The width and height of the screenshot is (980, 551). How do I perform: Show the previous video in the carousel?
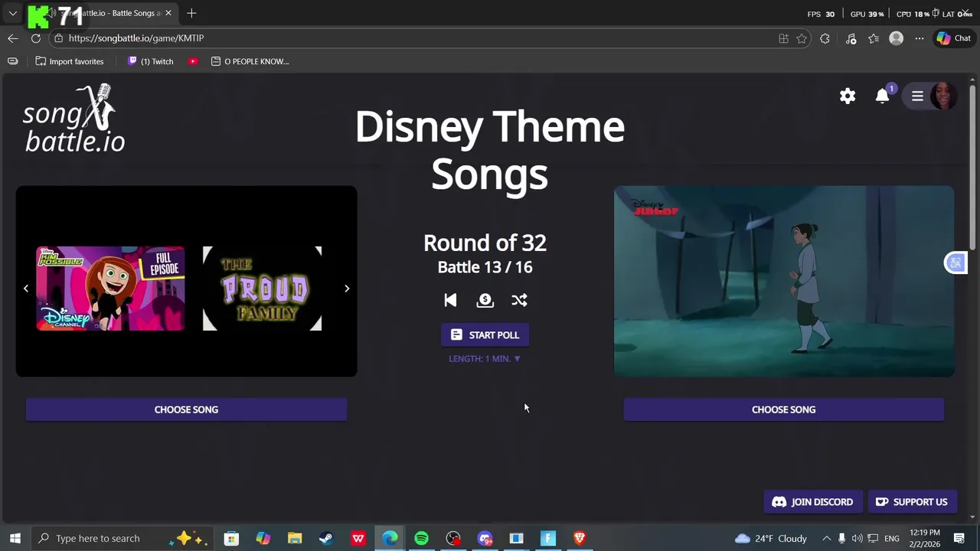tap(26, 289)
